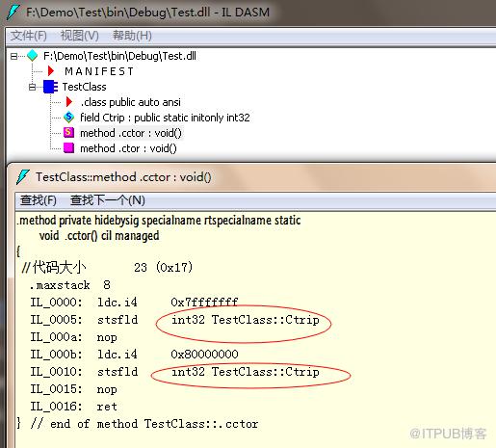Image resolution: width=496 pixels, height=448 pixels.
Task: Click the red triangle MANIFEST icon
Action: point(51,71)
